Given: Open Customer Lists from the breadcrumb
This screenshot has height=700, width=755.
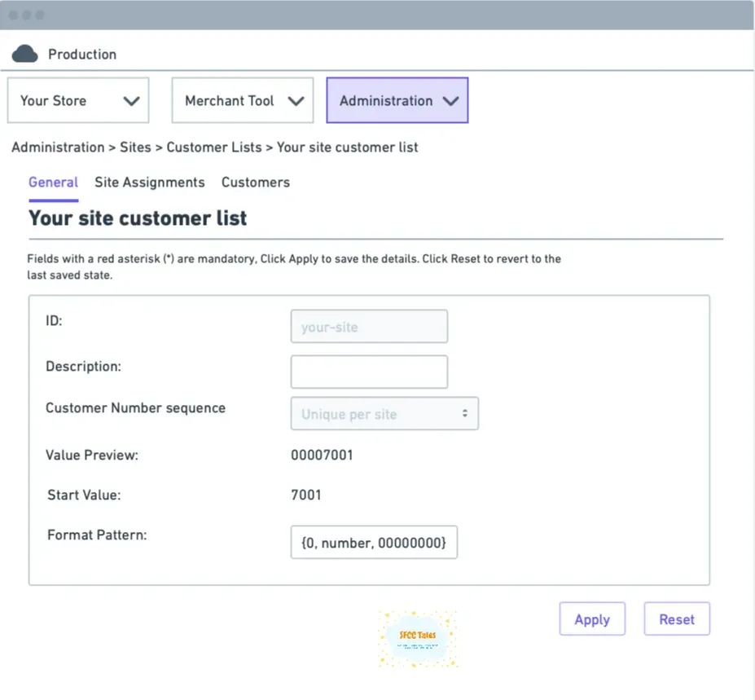Looking at the screenshot, I should pyautogui.click(x=213, y=147).
